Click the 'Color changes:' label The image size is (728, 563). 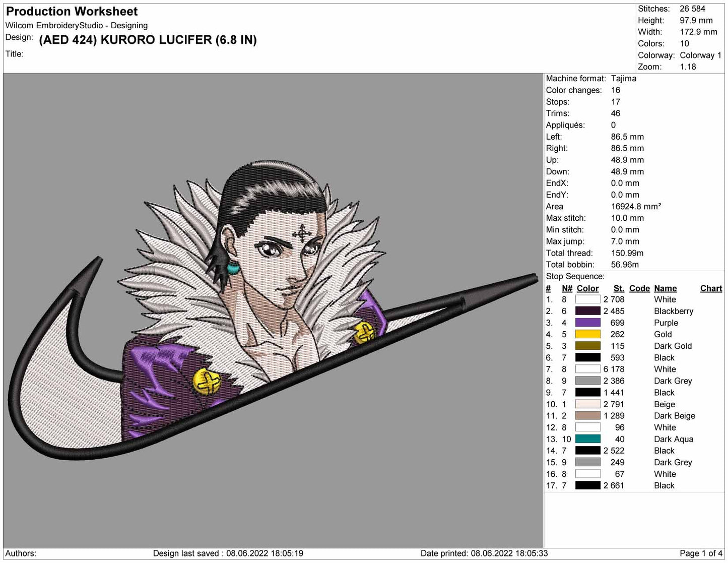coord(574,90)
